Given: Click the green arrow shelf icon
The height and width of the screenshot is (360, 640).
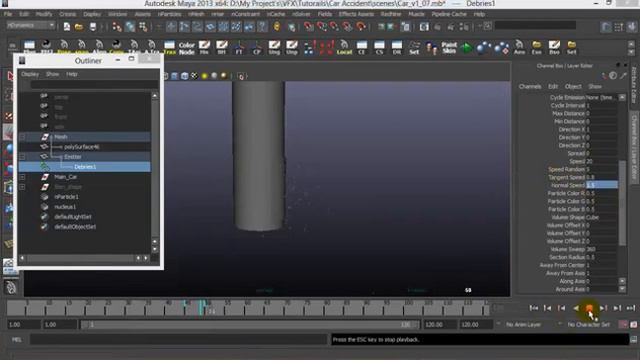Looking at the screenshot, I should pos(466,48).
